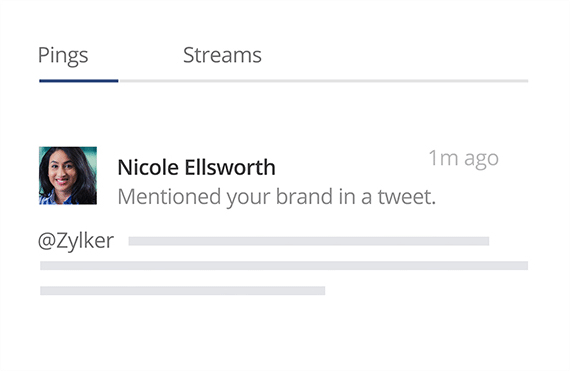Viewport: 570px width, 371px height.
Task: Click the '1m ago' timestamp
Action: coord(463,159)
